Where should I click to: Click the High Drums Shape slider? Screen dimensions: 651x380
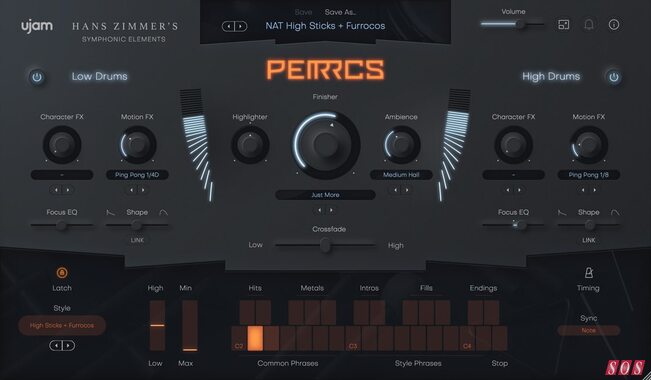point(589,226)
